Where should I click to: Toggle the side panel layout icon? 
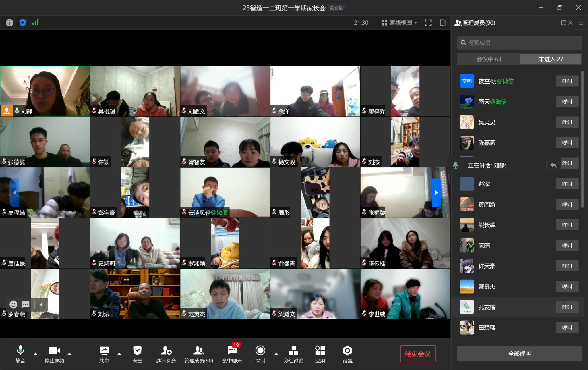(x=443, y=23)
